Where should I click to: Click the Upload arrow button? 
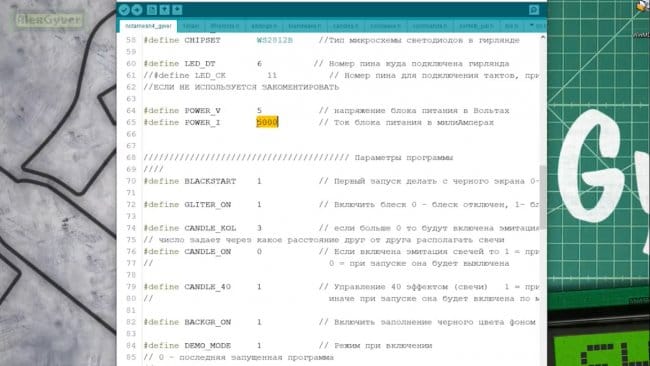point(137,10)
